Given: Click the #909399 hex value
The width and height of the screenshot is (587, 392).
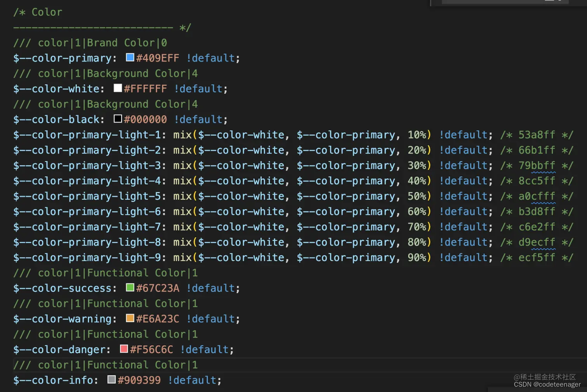Looking at the screenshot, I should (139, 380).
